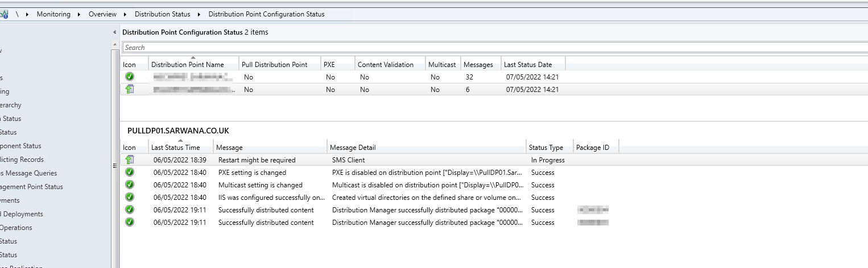Click the SMS Client message detail
The image size is (868, 268).
348,160
